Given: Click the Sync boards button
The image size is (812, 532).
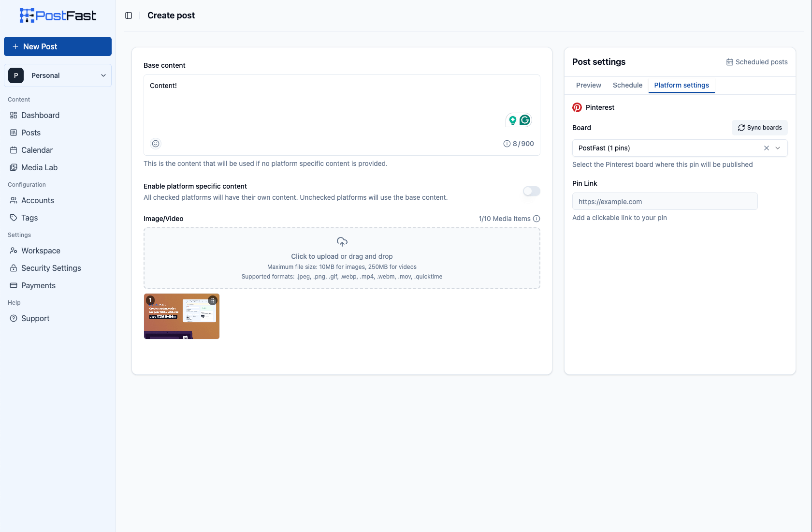Looking at the screenshot, I should coord(759,127).
